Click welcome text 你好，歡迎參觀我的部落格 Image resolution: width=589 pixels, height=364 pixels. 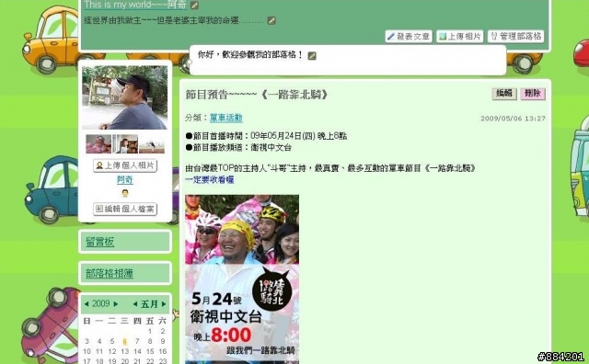tap(250, 55)
